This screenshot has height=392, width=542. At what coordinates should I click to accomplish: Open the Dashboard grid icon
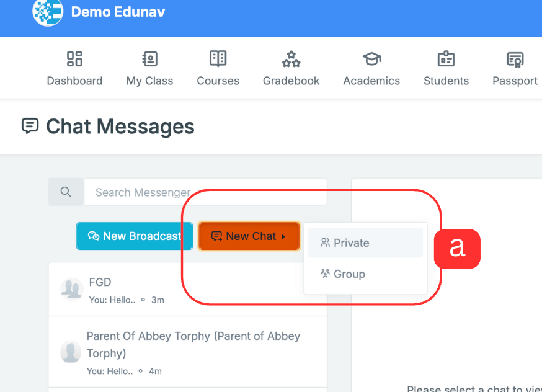[74, 59]
